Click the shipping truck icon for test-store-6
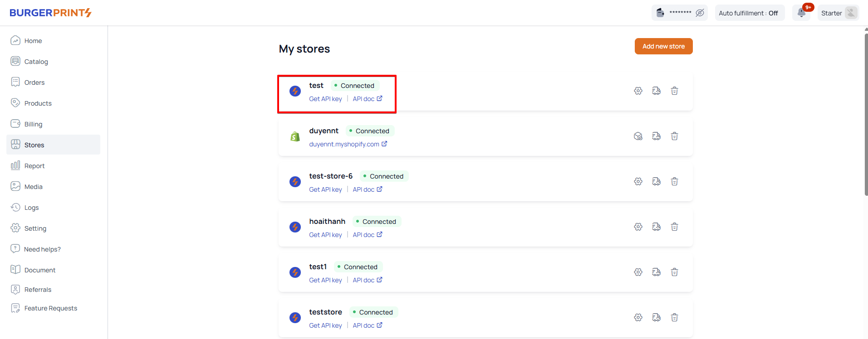This screenshot has width=868, height=339. 656,182
